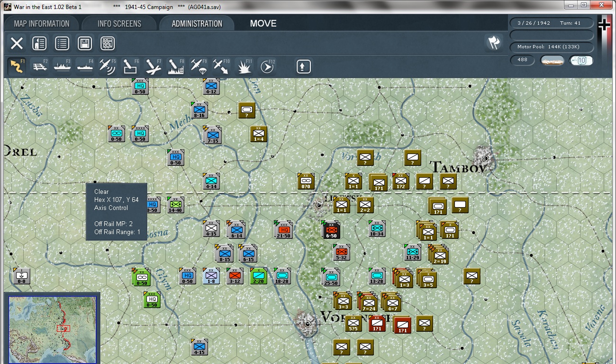616x364 pixels.
Task: Select Bomb Airfield mode (F7)
Action: coord(154,66)
